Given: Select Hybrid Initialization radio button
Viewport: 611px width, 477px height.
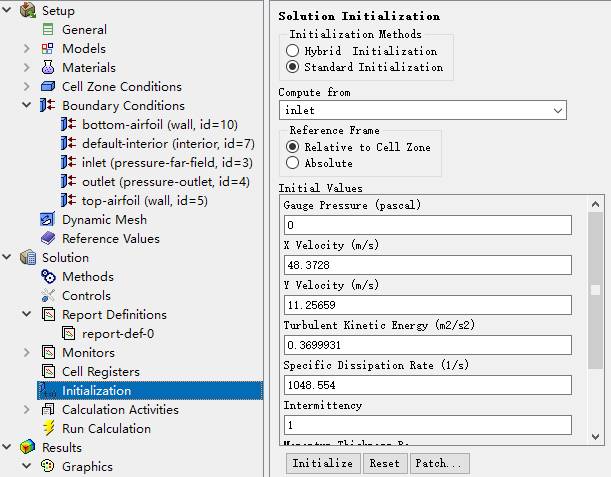Looking at the screenshot, I should click(292, 51).
